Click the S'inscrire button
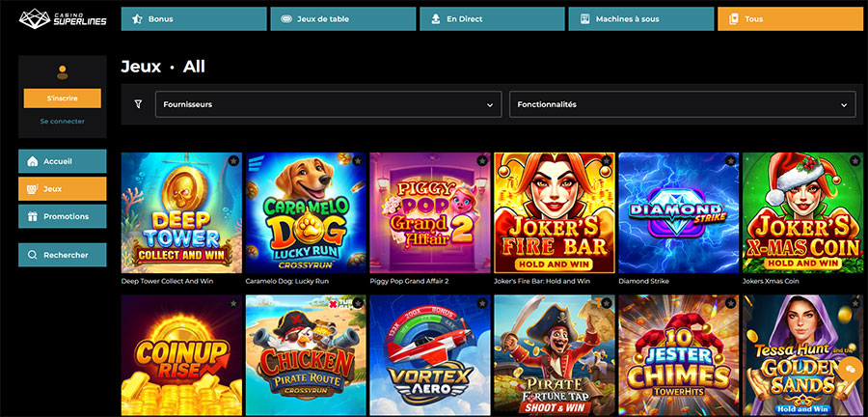The width and height of the screenshot is (868, 417). click(63, 98)
